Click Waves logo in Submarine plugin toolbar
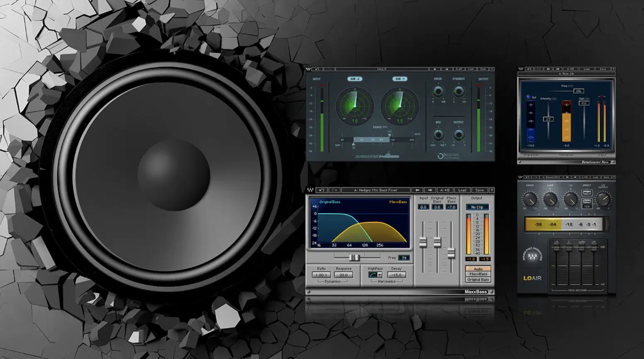The width and height of the screenshot is (644, 359). 308,69
